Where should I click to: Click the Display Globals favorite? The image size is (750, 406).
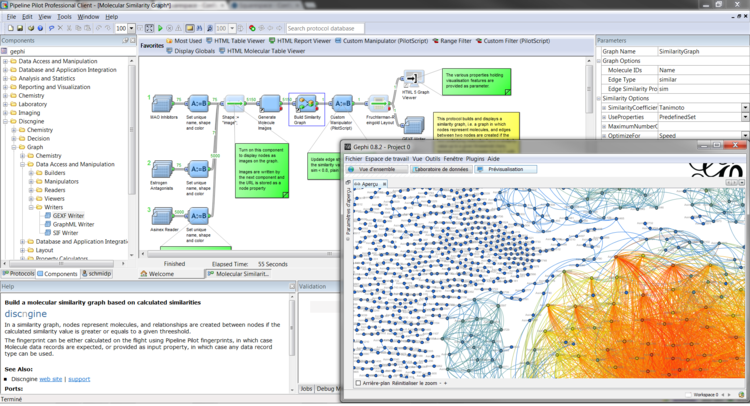pyautogui.click(x=194, y=50)
